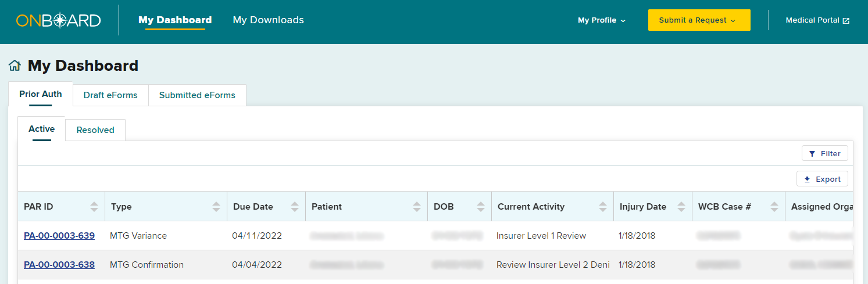Open the Resolved sub-tab

pyautogui.click(x=95, y=130)
